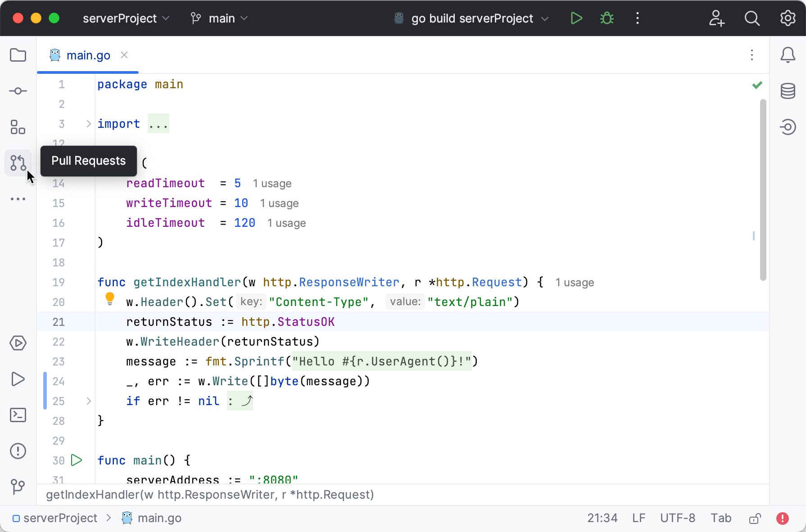This screenshot has width=806, height=532.
Task: Open the main branch dropdown
Action: click(x=220, y=18)
